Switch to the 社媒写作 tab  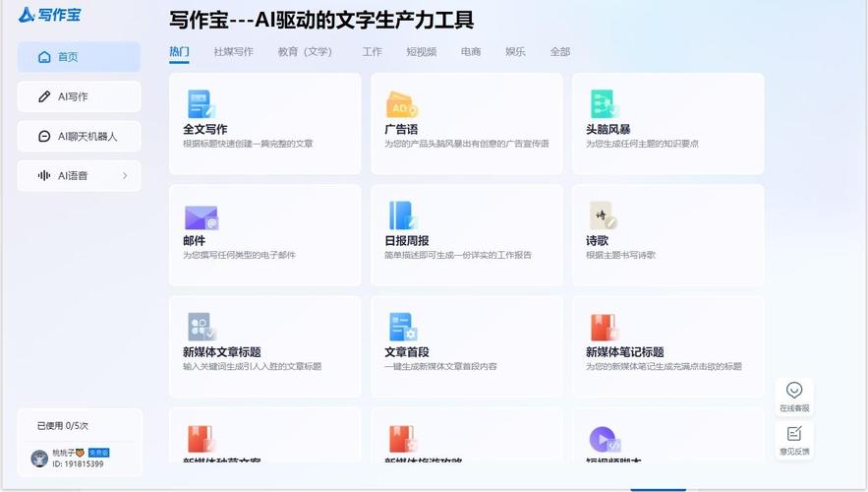[233, 52]
